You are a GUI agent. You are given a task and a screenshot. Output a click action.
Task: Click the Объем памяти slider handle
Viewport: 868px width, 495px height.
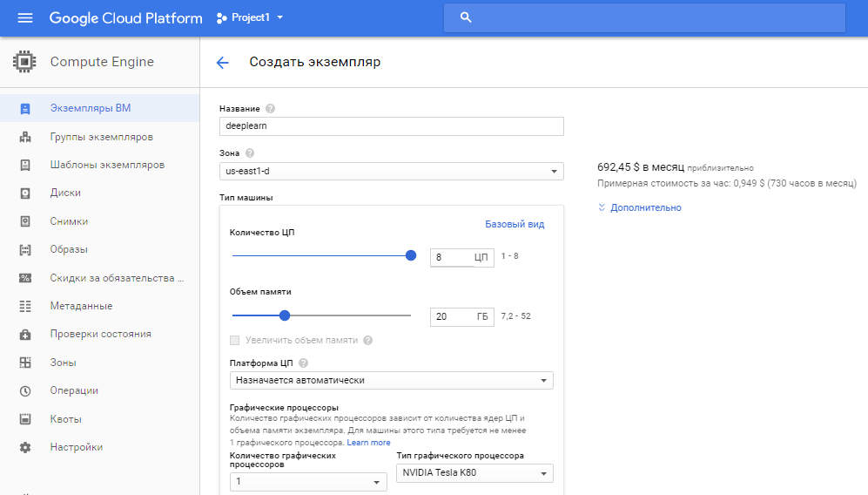[285, 315]
